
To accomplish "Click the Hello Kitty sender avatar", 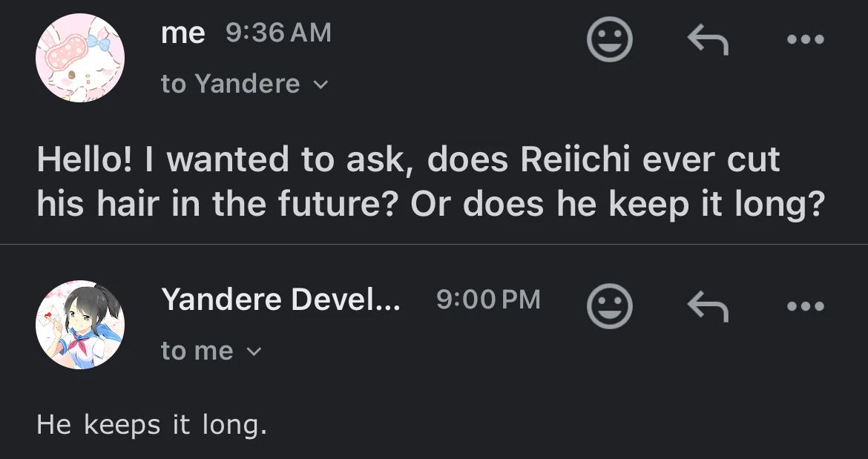I will pyautogui.click(x=79, y=57).
